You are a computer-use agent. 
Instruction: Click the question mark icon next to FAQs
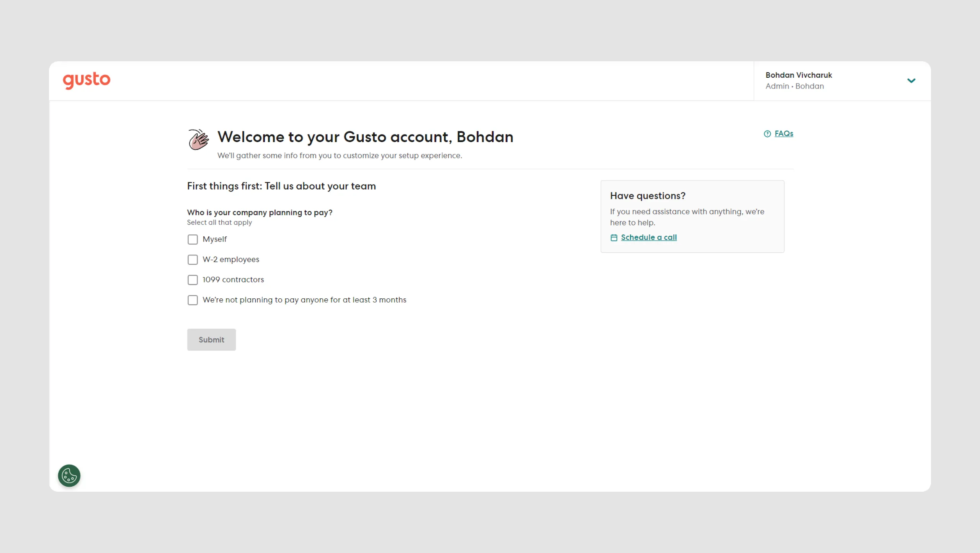[x=767, y=133]
